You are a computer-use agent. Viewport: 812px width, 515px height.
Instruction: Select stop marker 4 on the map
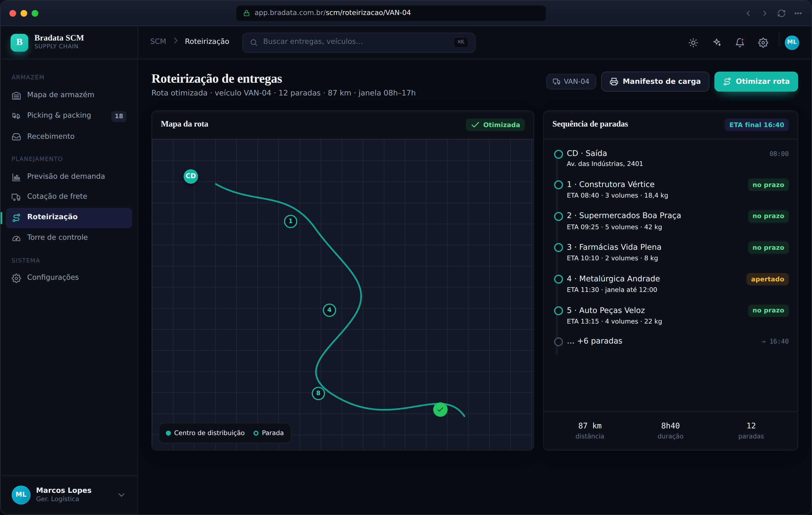pyautogui.click(x=329, y=310)
